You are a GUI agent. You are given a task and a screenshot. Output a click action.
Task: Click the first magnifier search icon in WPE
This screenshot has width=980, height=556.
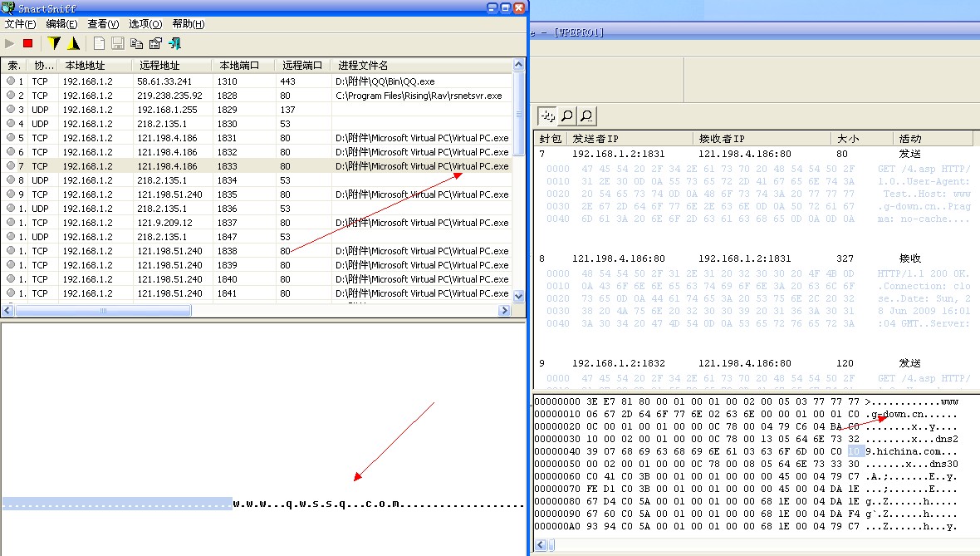(567, 116)
